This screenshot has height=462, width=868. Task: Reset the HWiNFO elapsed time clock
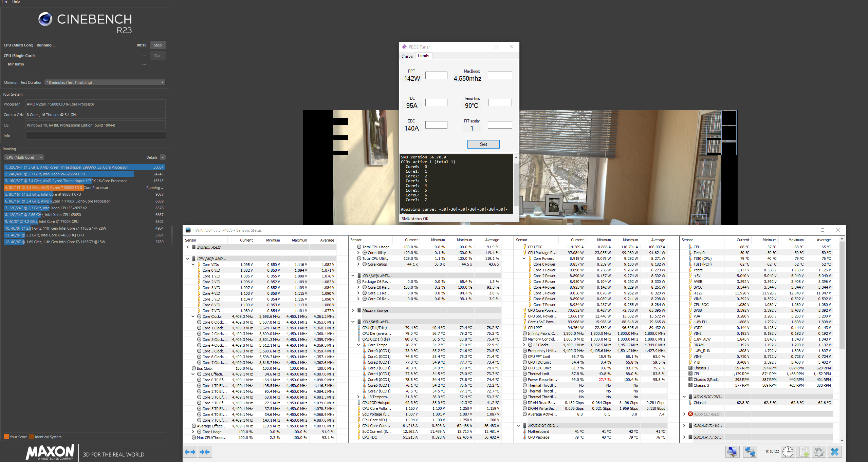[788, 451]
